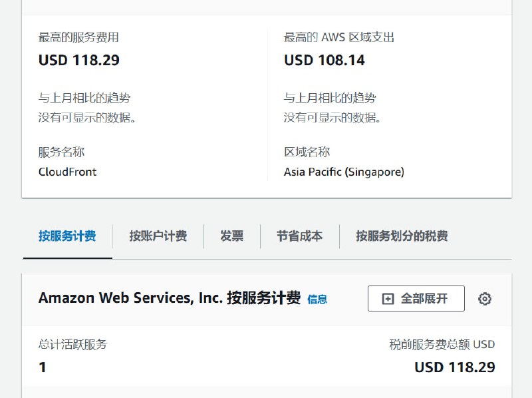
Task: Switch to the 按账户计费 tab
Action: [158, 236]
